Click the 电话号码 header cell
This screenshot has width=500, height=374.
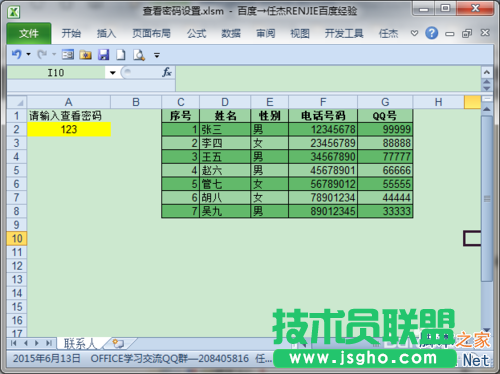323,116
